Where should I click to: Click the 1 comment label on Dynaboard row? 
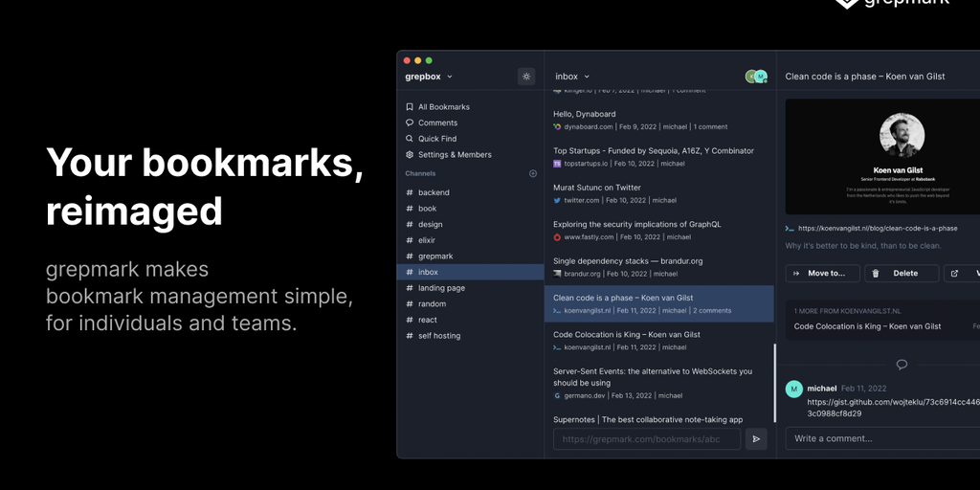pyautogui.click(x=710, y=127)
